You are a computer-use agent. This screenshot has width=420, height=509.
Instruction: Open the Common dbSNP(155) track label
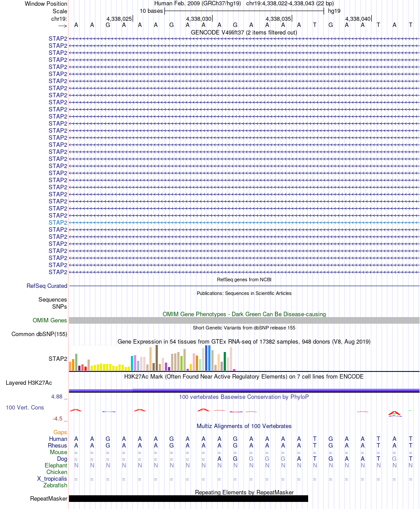(39, 334)
